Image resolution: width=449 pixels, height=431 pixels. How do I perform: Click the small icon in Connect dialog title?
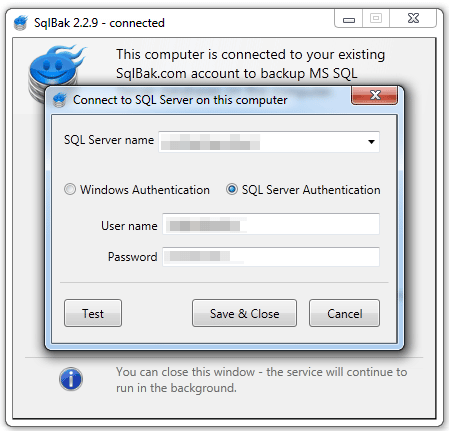(60, 100)
